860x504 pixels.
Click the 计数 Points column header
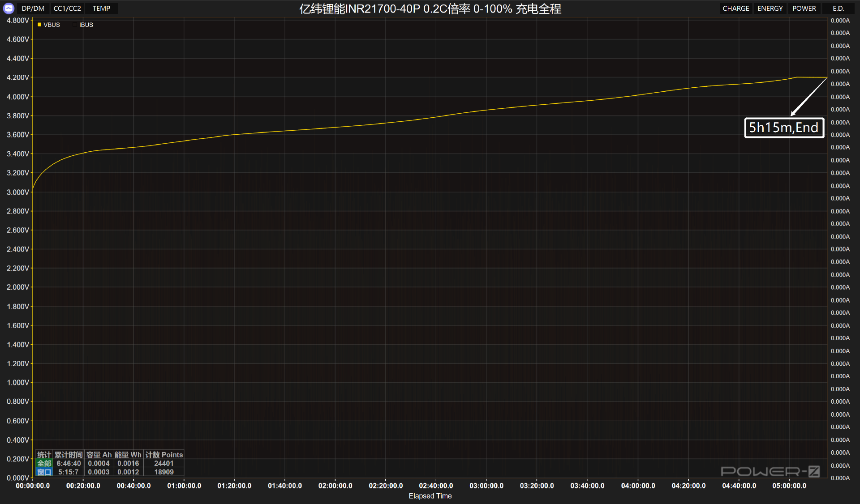pyautogui.click(x=164, y=455)
